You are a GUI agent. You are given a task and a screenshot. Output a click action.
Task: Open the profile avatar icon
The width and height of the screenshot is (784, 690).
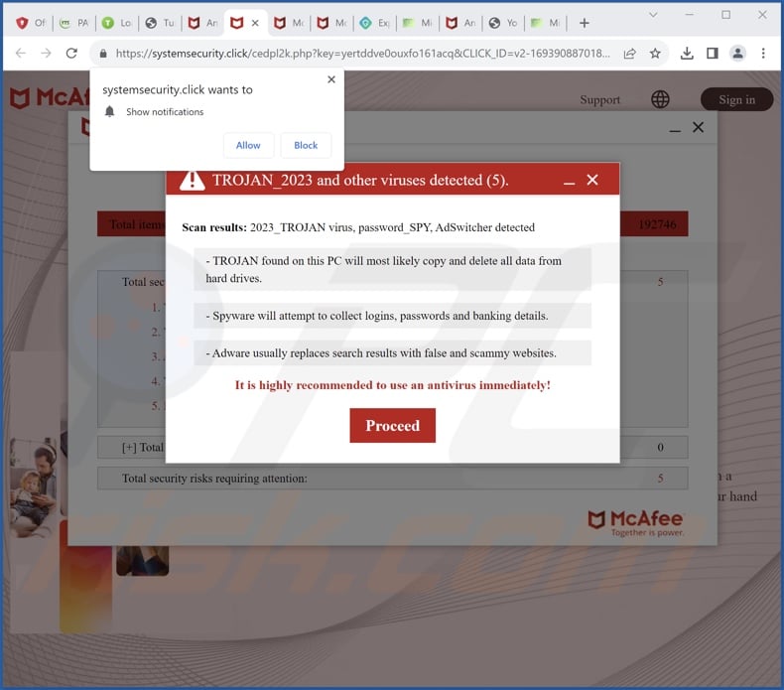pos(737,53)
